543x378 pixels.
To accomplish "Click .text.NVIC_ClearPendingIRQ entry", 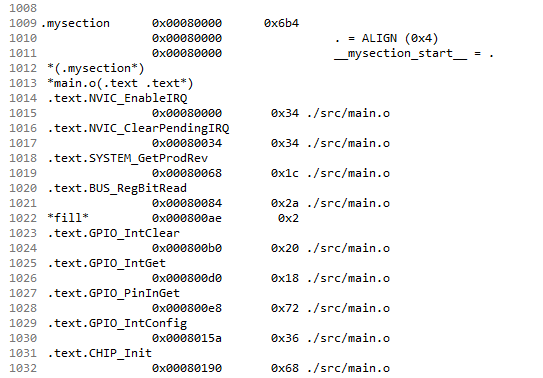I will (x=139, y=128).
